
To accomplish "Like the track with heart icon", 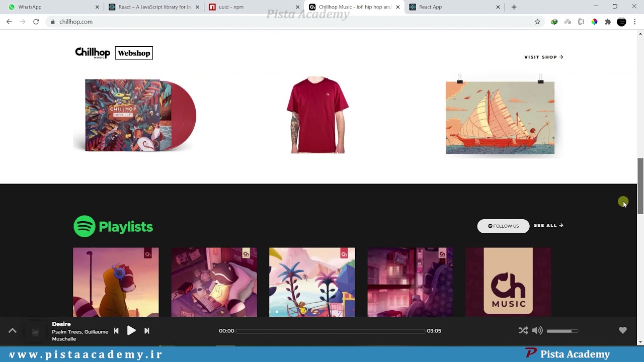I will (623, 330).
